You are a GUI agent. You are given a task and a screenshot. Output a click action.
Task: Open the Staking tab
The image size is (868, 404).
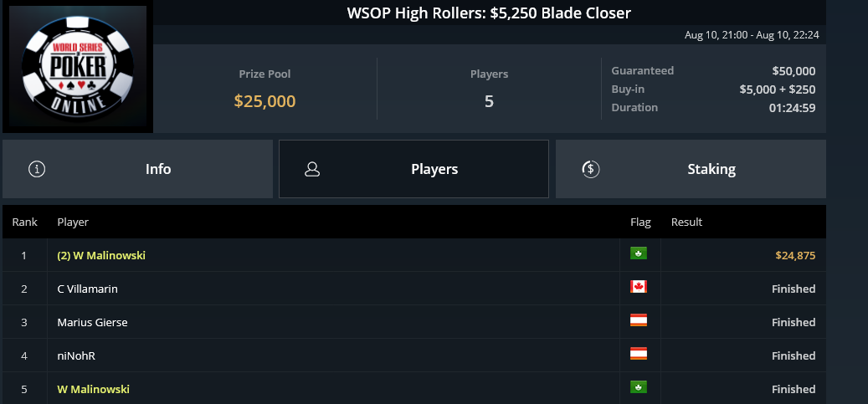click(x=691, y=169)
